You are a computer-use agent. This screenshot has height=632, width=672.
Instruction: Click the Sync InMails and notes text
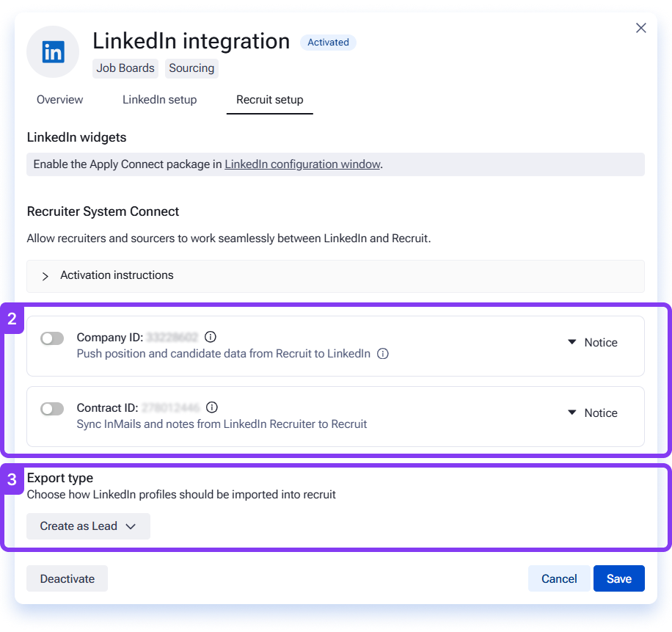(222, 424)
